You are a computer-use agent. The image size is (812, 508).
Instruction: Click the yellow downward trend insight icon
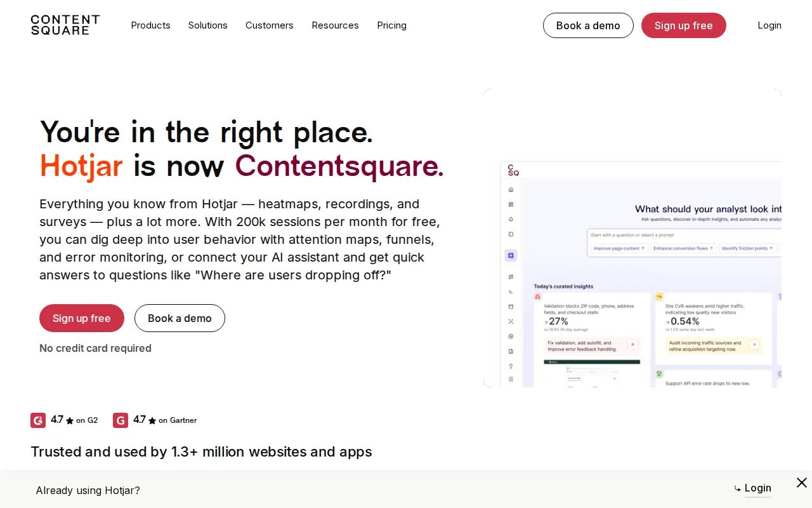(x=659, y=297)
